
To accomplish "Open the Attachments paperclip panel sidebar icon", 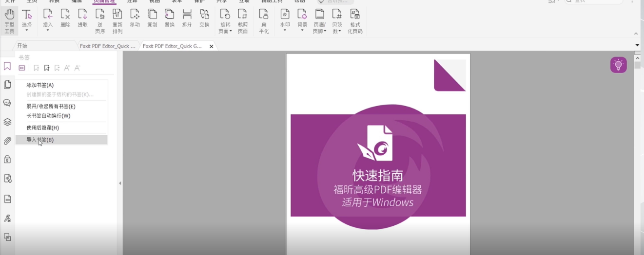I will pos(7,141).
